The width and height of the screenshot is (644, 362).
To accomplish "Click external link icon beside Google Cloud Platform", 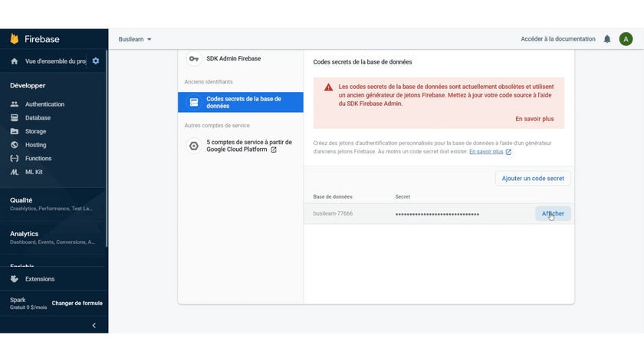I will (274, 150).
